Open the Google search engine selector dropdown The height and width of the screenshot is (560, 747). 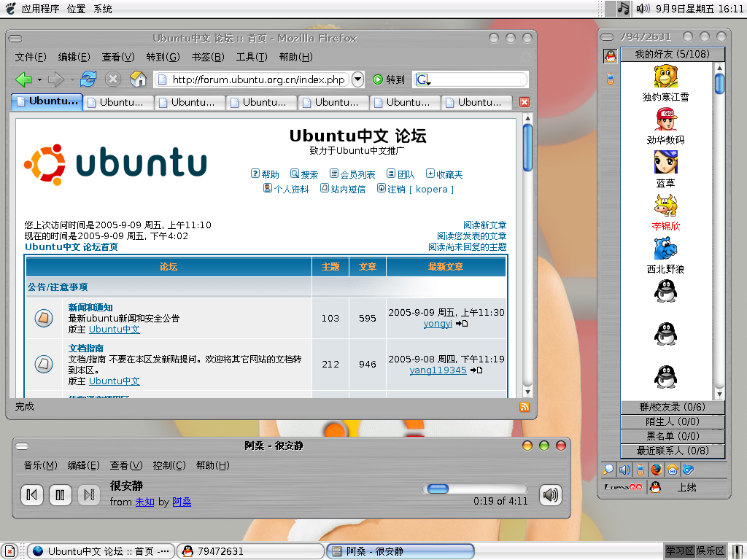tap(423, 79)
